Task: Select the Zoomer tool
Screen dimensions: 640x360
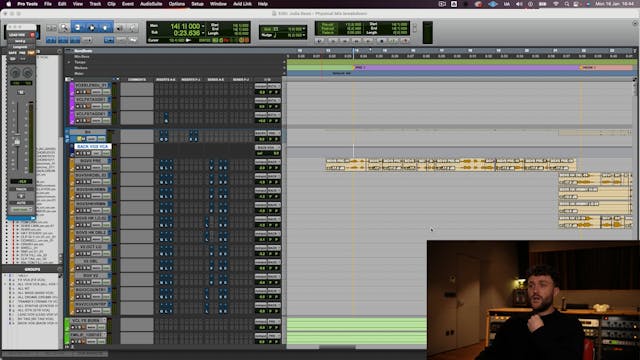Action: 64,28
